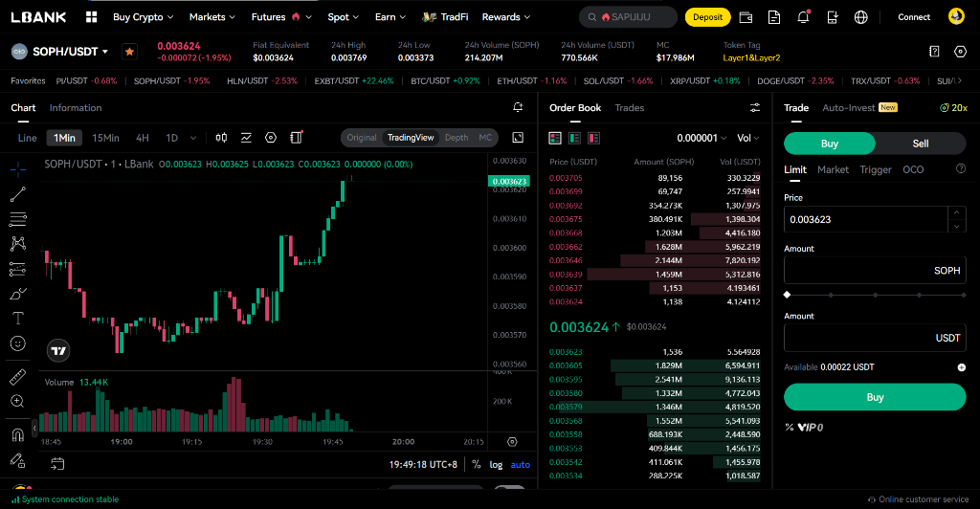Toggle the magnet snap mode
The width and height of the screenshot is (980, 509).
(18, 434)
